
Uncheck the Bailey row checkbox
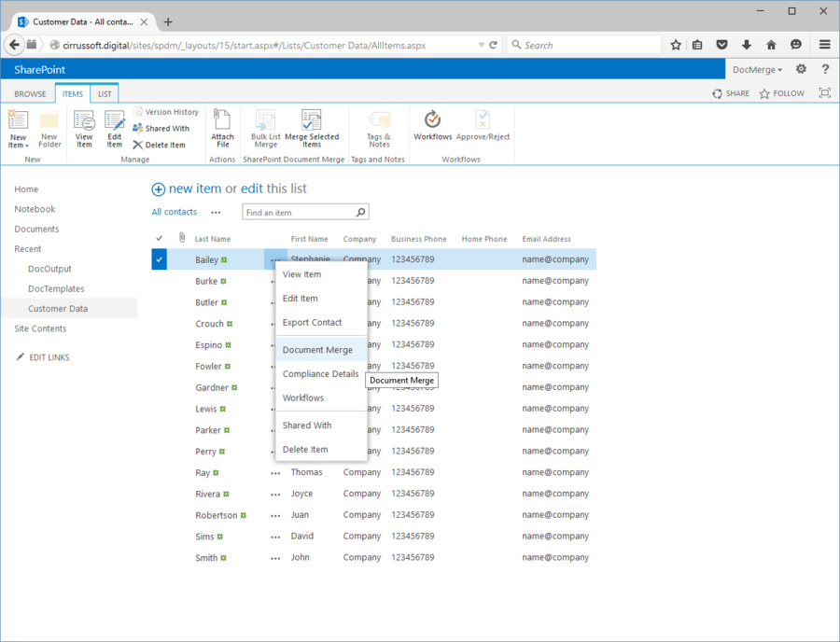(159, 259)
